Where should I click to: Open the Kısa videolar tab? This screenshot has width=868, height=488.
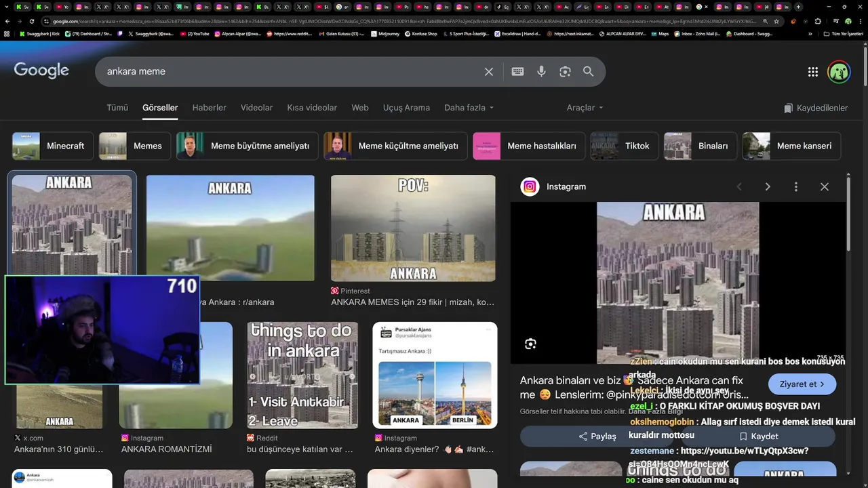[x=312, y=108]
